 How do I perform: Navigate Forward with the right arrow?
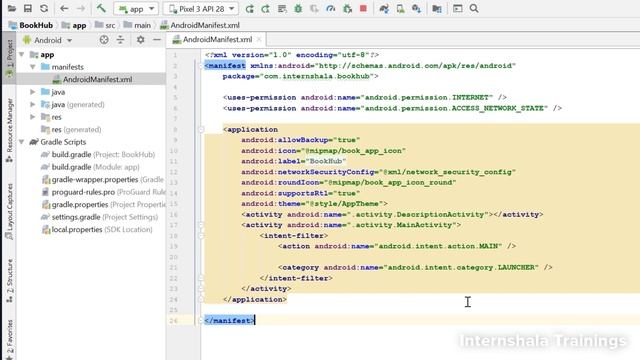click(81, 9)
